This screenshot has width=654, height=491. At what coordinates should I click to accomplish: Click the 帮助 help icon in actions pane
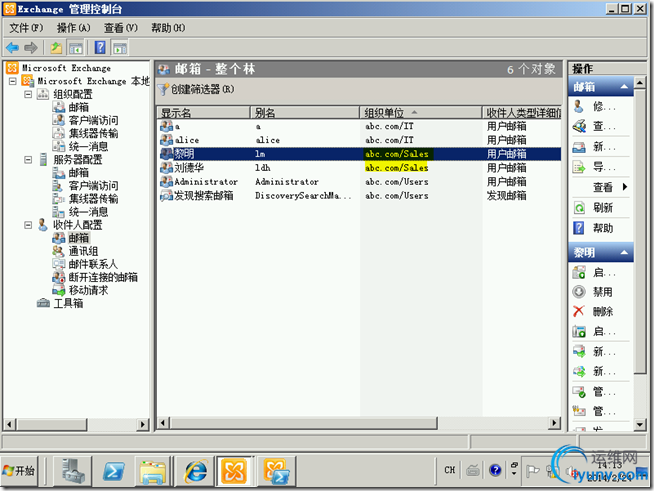pos(579,228)
